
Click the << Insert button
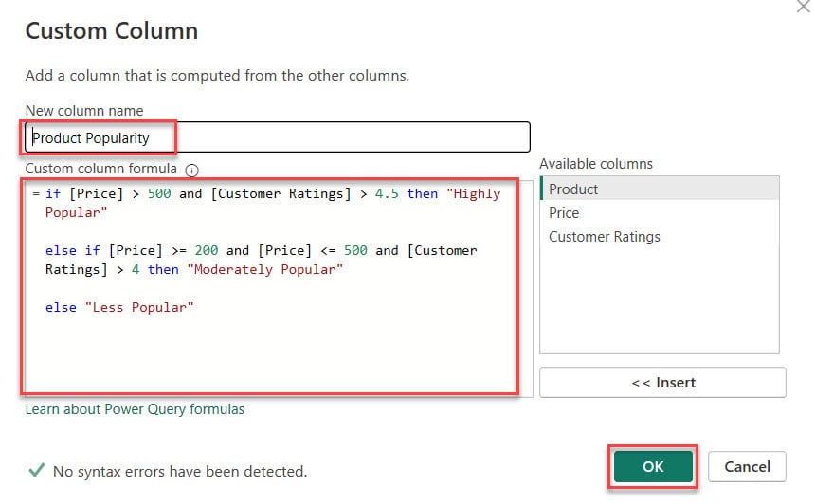click(x=662, y=383)
